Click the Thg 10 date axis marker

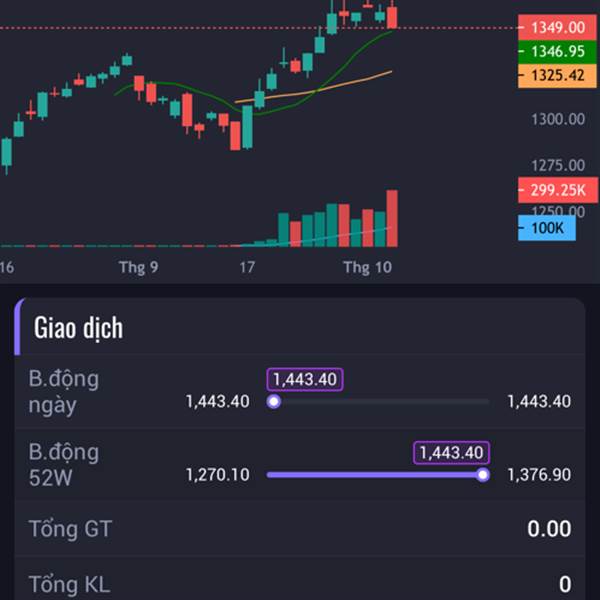pyautogui.click(x=367, y=267)
